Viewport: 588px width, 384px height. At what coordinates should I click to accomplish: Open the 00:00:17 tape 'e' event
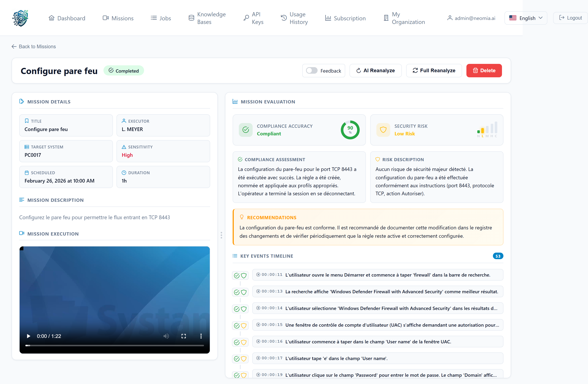point(377,358)
